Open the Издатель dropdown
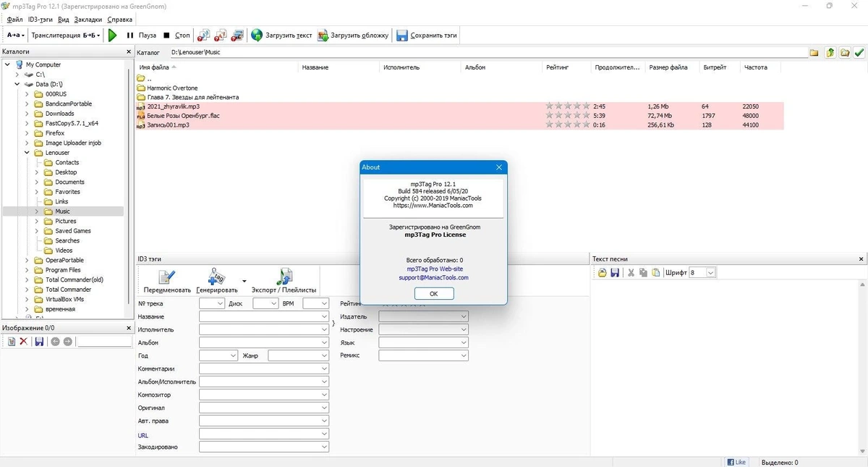The image size is (868, 467). pyautogui.click(x=463, y=316)
